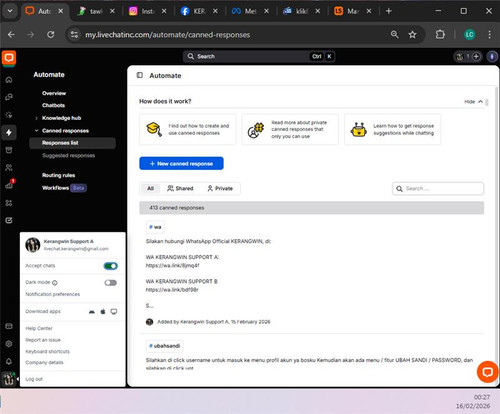Screen dimensions: 500x414
Task: Open Notification preferences link
Action: (x=53, y=294)
